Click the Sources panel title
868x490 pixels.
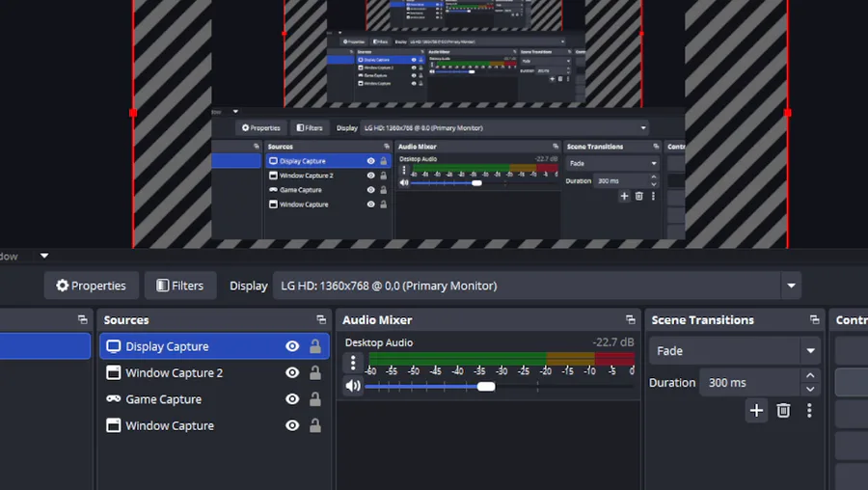tap(126, 320)
